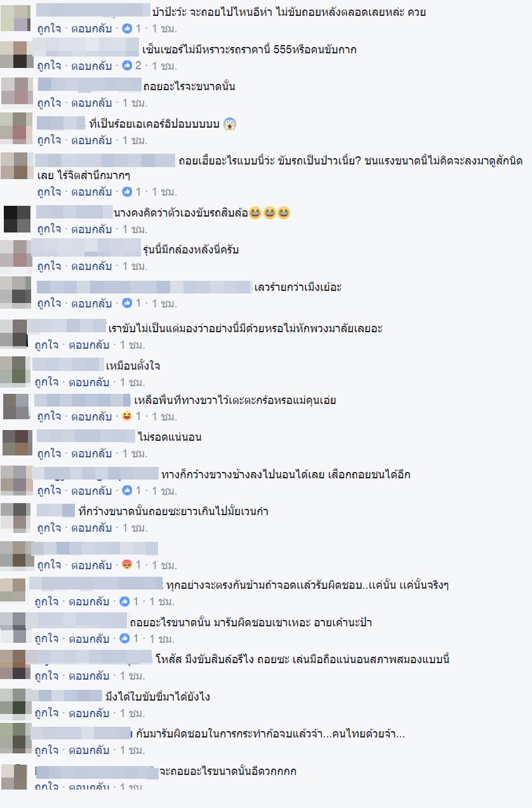Click haha reaction icon on 'เตะตะกร้อ' comment
This screenshot has width=532, height=808.
[127, 417]
